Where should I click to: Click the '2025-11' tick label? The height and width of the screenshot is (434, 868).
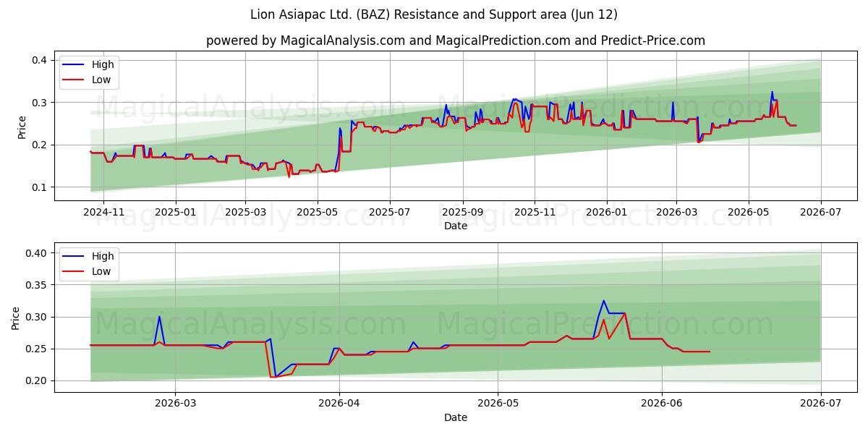535,213
